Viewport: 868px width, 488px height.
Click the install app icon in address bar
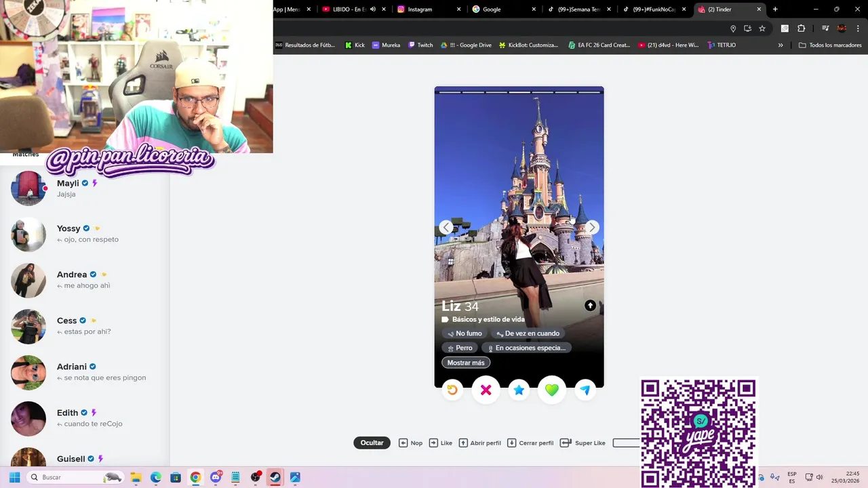pyautogui.click(x=747, y=28)
